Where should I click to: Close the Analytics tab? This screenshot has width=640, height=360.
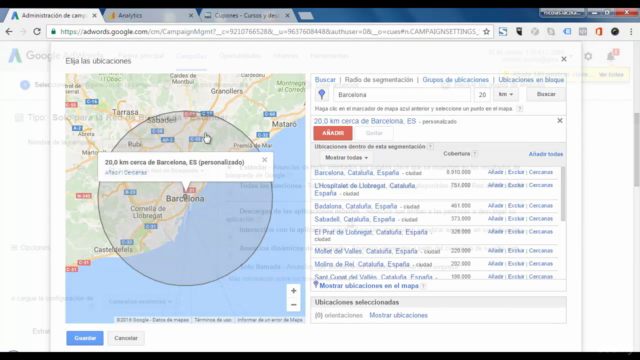point(191,16)
